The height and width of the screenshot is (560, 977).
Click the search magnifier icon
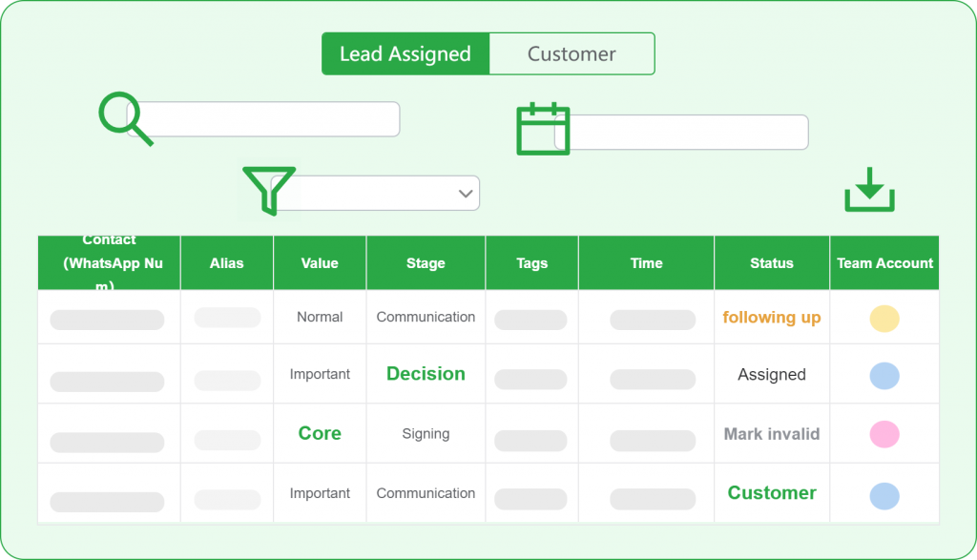click(122, 116)
